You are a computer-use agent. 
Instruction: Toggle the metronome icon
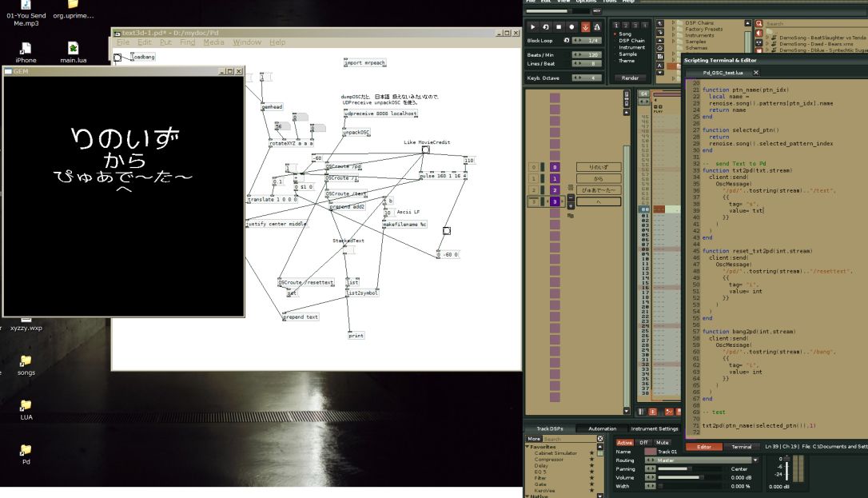[x=597, y=26]
